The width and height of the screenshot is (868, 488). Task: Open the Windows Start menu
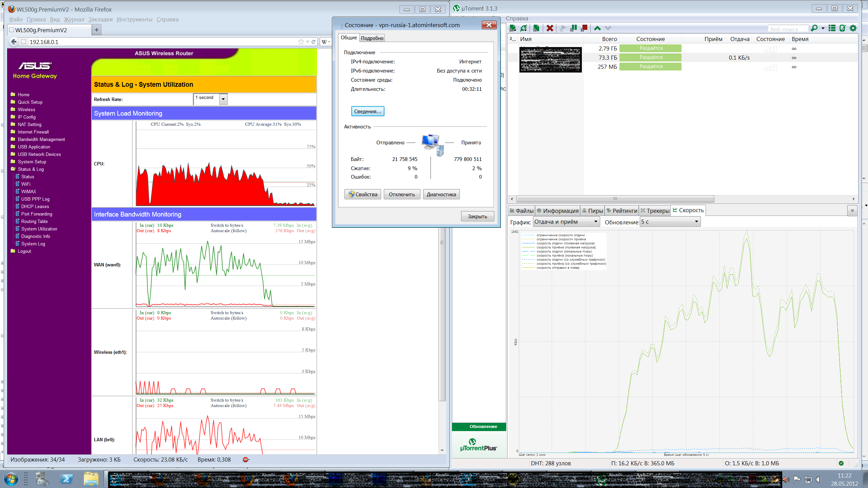pyautogui.click(x=11, y=479)
